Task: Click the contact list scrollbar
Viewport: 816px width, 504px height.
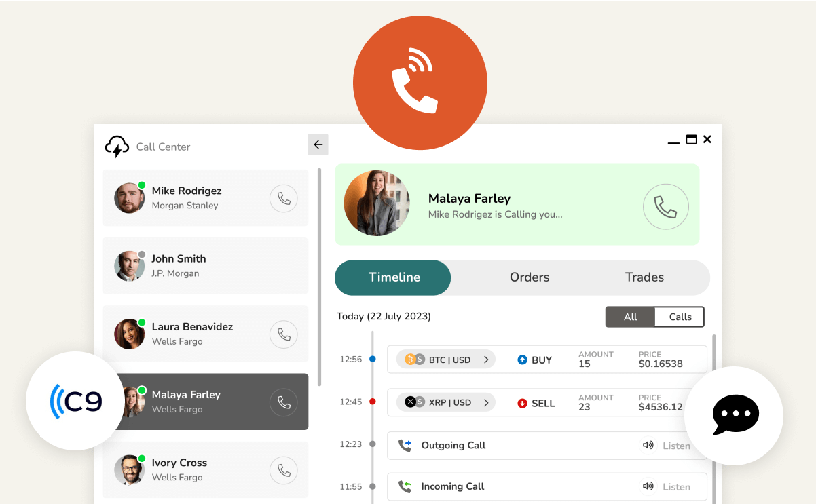Action: 320,271
